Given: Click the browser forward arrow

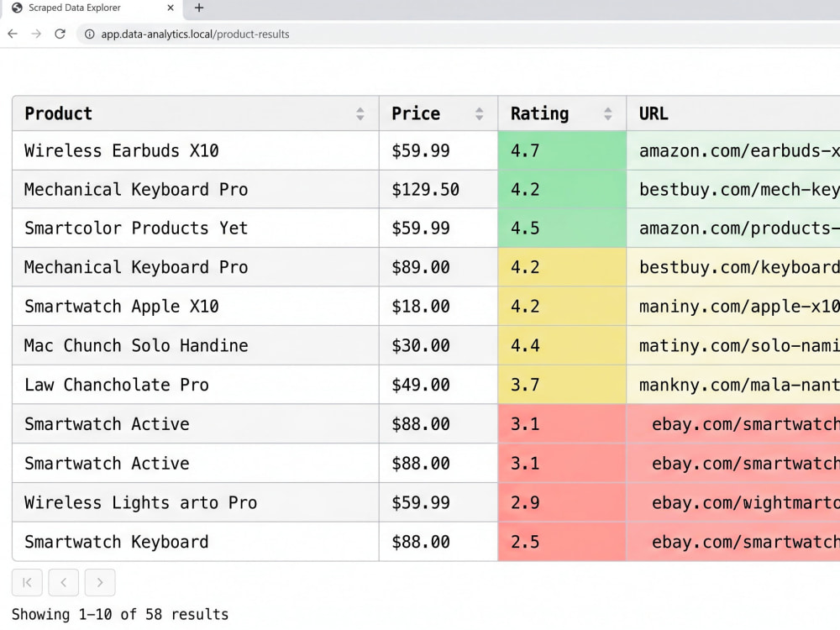Looking at the screenshot, I should click(36, 34).
